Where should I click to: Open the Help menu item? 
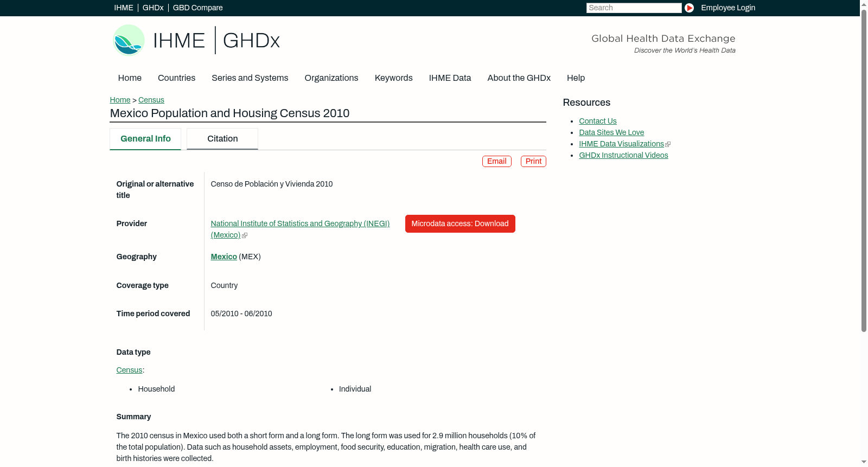point(576,78)
